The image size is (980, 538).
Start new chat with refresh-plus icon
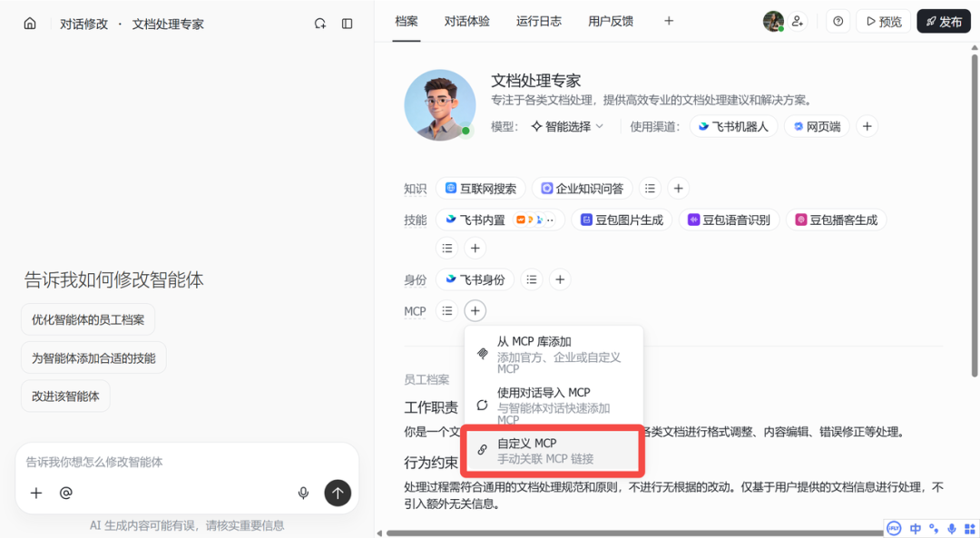320,24
